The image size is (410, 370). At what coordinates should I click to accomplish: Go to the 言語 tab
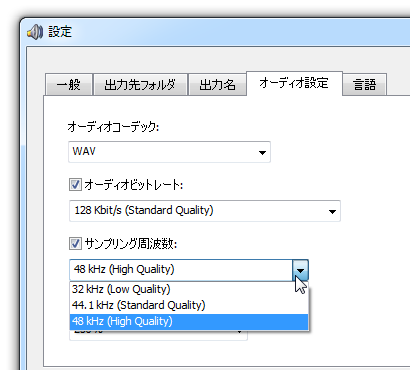click(365, 85)
